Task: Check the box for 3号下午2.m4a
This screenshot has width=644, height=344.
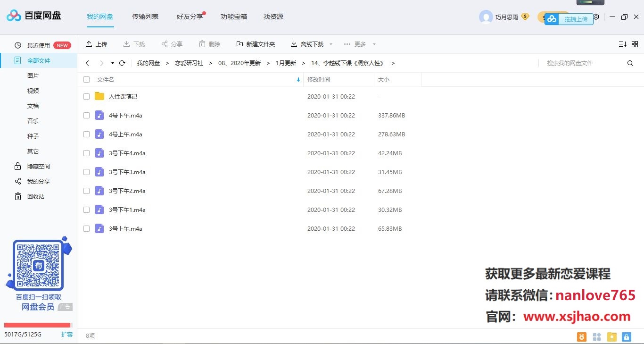Action: coord(86,191)
